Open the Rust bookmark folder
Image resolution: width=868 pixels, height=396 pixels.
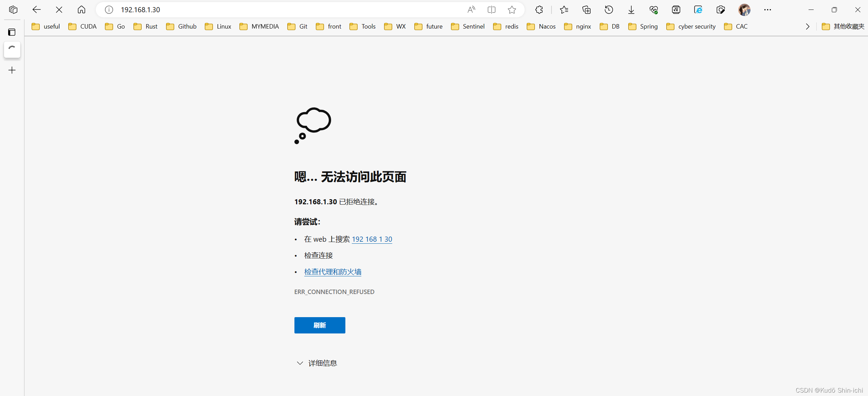(146, 27)
